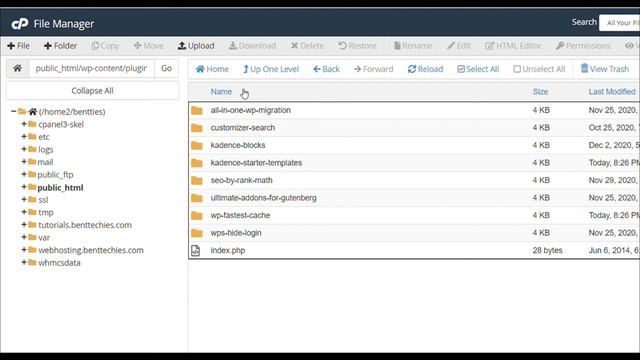
Task: Go Up One Level
Action: click(x=271, y=69)
